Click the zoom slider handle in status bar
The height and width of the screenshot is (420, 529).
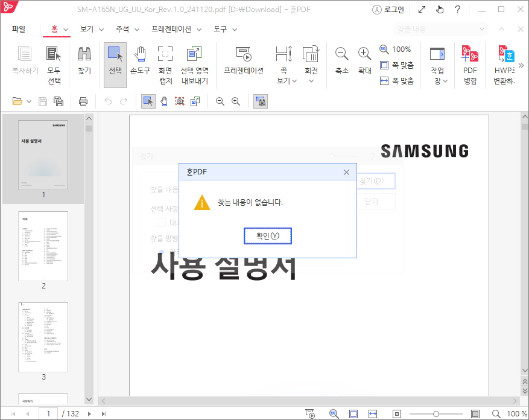coord(436,414)
